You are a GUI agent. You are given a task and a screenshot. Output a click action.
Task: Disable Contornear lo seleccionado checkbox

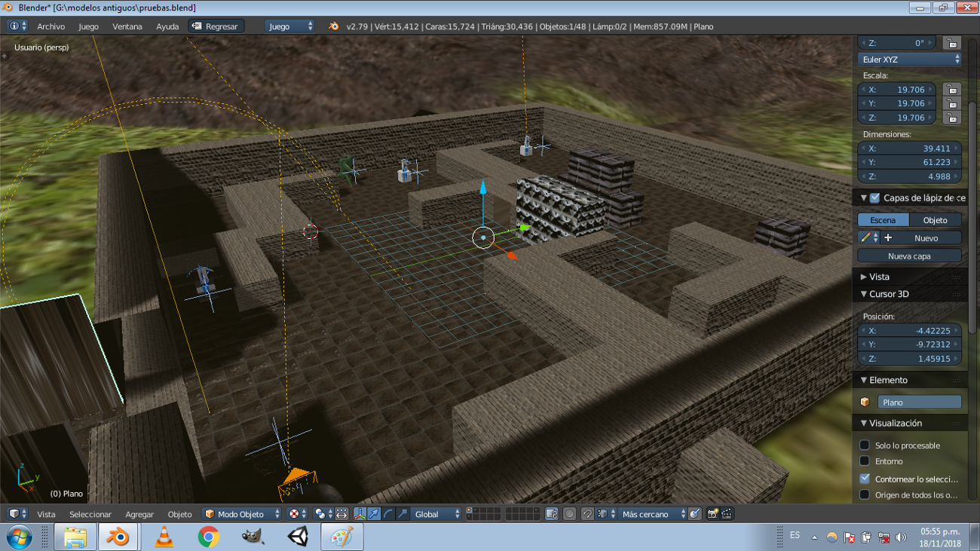point(865,479)
